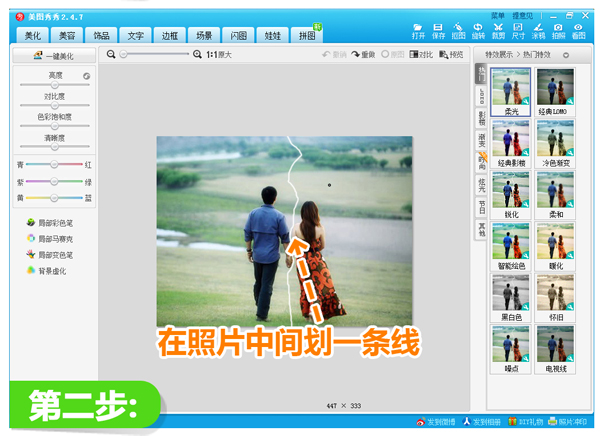Image resolution: width=600 pixels, height=436 pixels.
Task: Toggle the 对比 compare view
Action: tap(422, 54)
